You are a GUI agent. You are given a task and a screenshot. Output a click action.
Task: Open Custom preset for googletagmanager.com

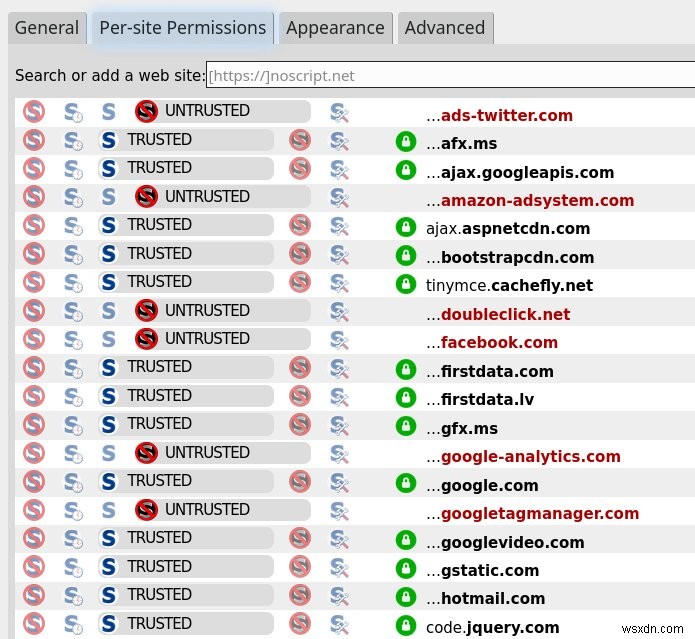tap(339, 511)
